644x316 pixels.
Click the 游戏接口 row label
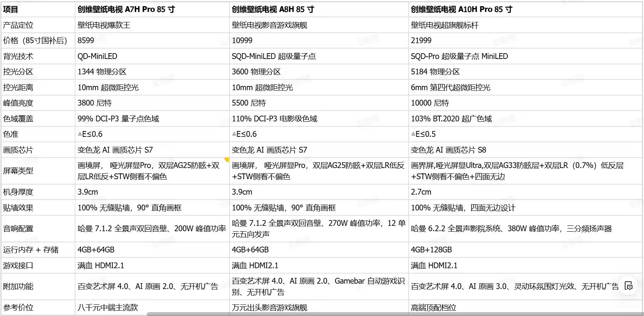coord(38,266)
